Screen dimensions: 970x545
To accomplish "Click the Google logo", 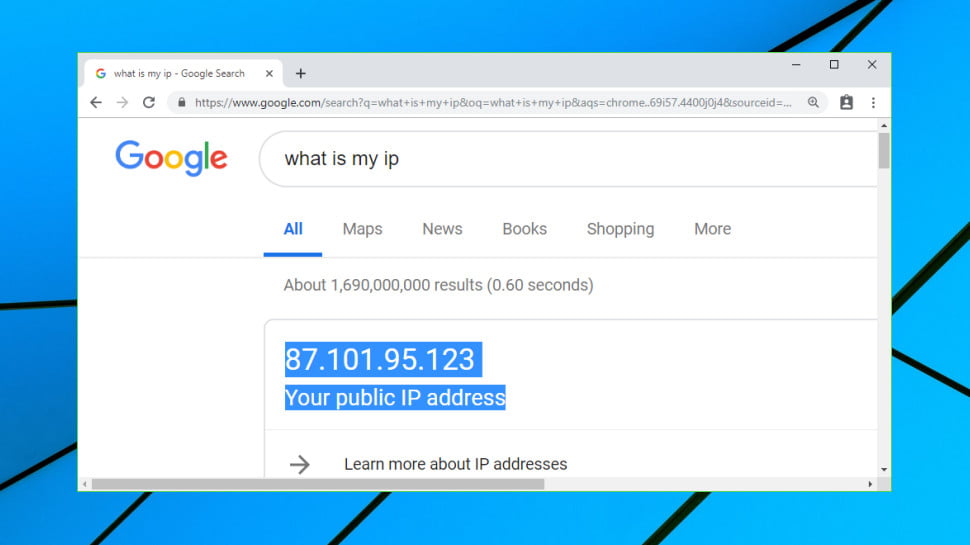I will pyautogui.click(x=171, y=158).
